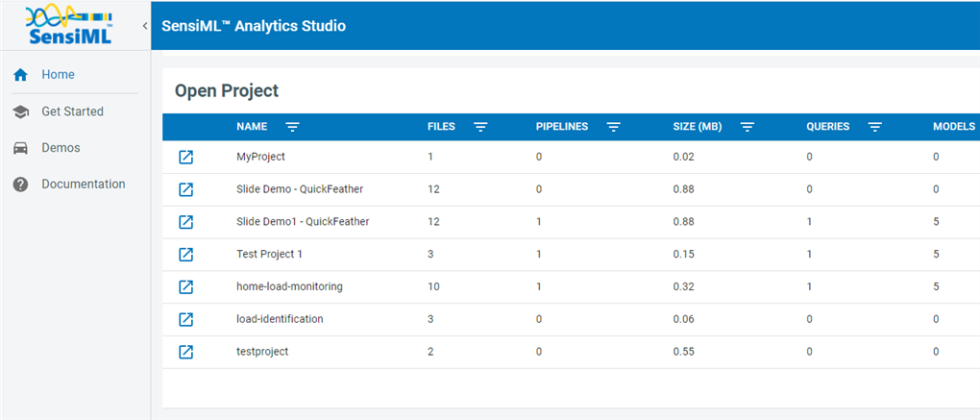The height and width of the screenshot is (420, 980).
Task: Open load-identification project icon
Action: [185, 319]
